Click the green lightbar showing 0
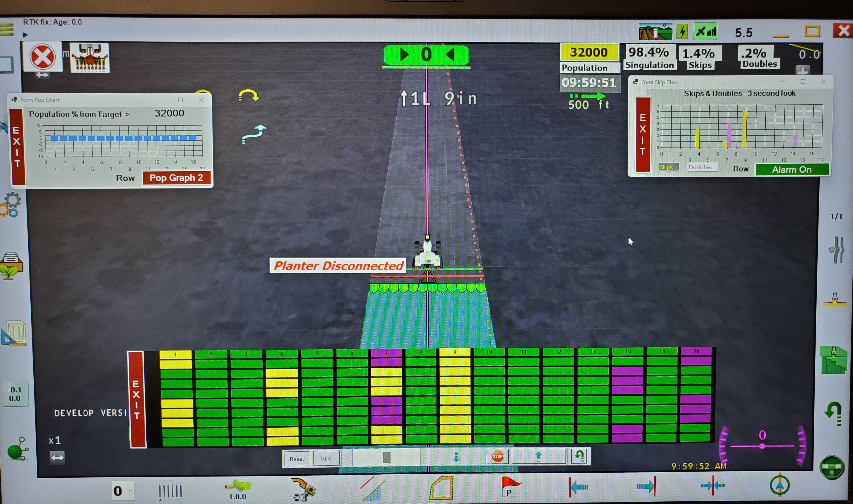This screenshot has width=853, height=504. click(x=426, y=55)
